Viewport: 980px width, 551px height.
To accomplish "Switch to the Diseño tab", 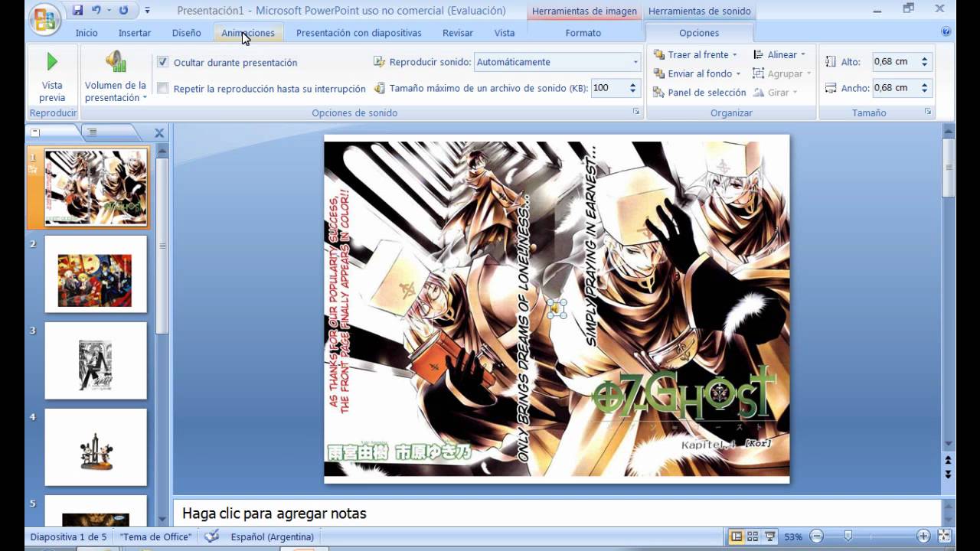I will click(x=186, y=33).
